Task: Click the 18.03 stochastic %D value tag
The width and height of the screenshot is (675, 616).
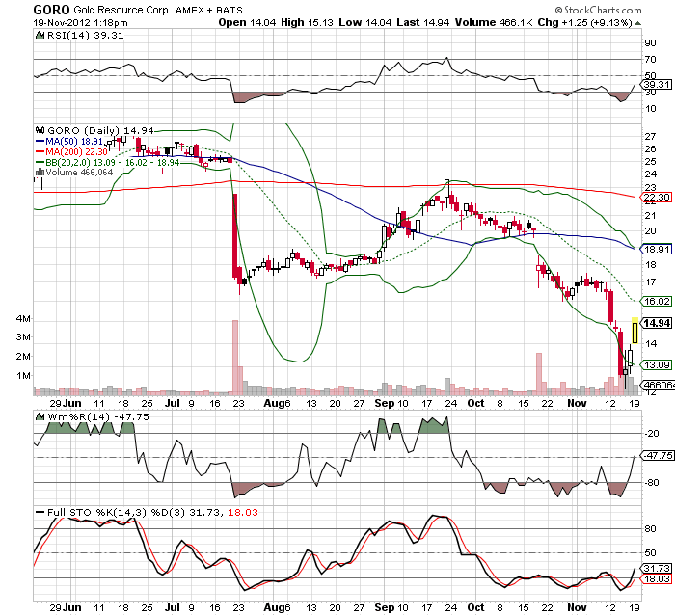Action: click(x=657, y=579)
